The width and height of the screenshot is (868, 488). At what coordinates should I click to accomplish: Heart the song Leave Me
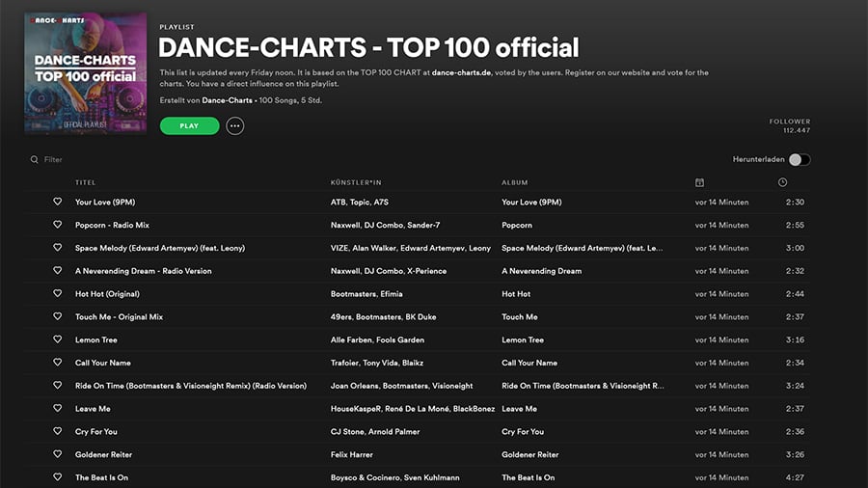(x=58, y=408)
